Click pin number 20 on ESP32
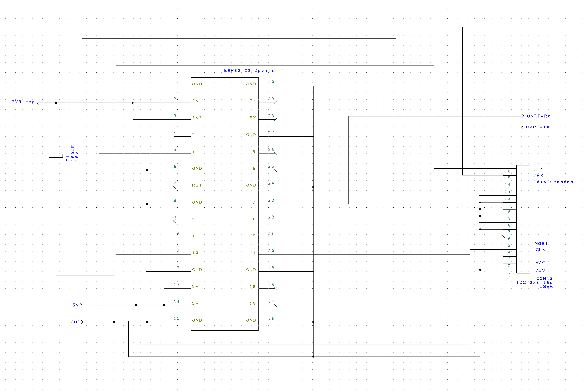This screenshot has height=392, width=587. click(271, 251)
